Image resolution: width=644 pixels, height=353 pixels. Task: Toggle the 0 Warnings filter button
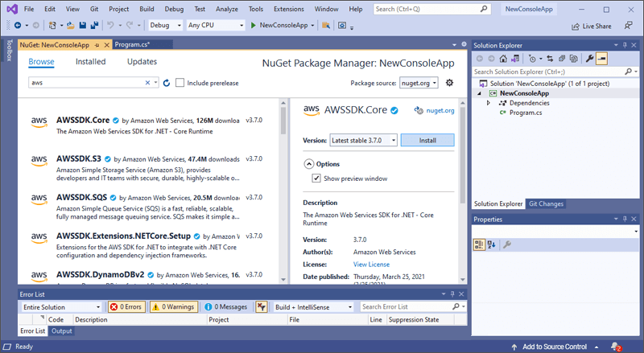[x=174, y=306]
